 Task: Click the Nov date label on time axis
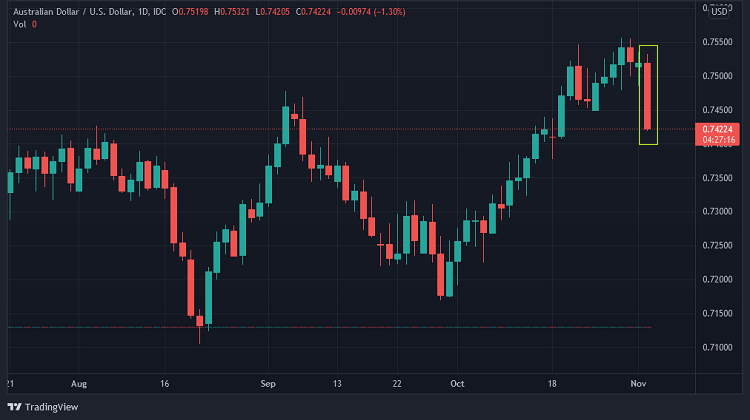(639, 384)
